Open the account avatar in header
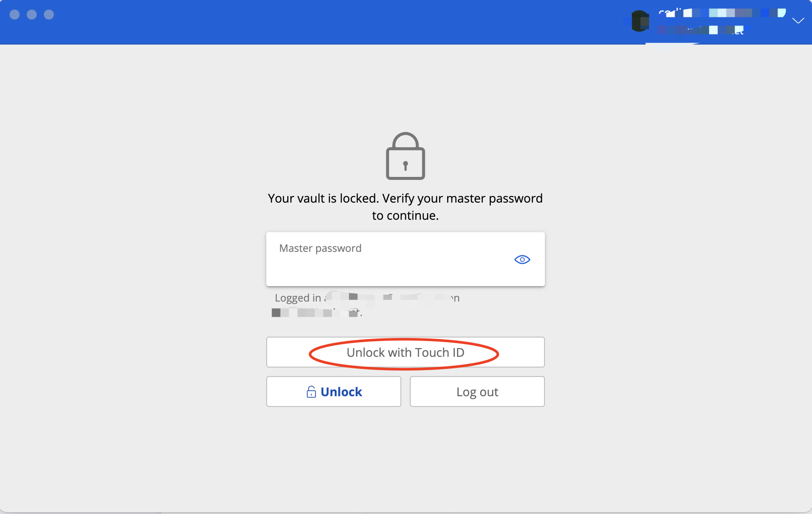Viewport: 812px width, 514px height. (x=640, y=21)
